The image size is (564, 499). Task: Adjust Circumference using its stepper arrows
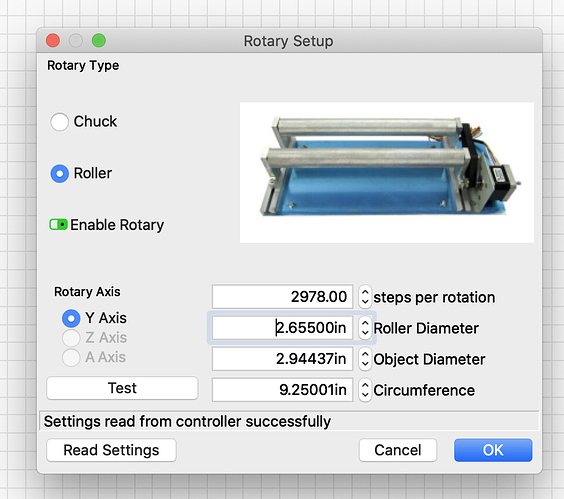click(x=365, y=390)
